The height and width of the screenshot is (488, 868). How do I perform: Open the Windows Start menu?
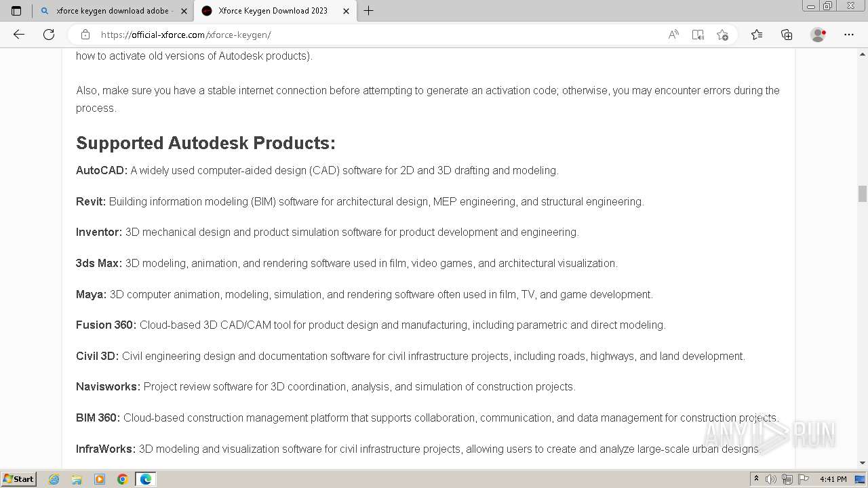(18, 479)
